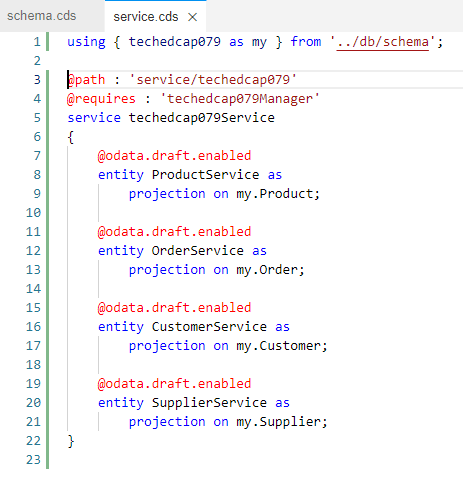Viewport: 463px width, 482px height.
Task: Click line number 5 in the gutter
Action: pos(37,118)
